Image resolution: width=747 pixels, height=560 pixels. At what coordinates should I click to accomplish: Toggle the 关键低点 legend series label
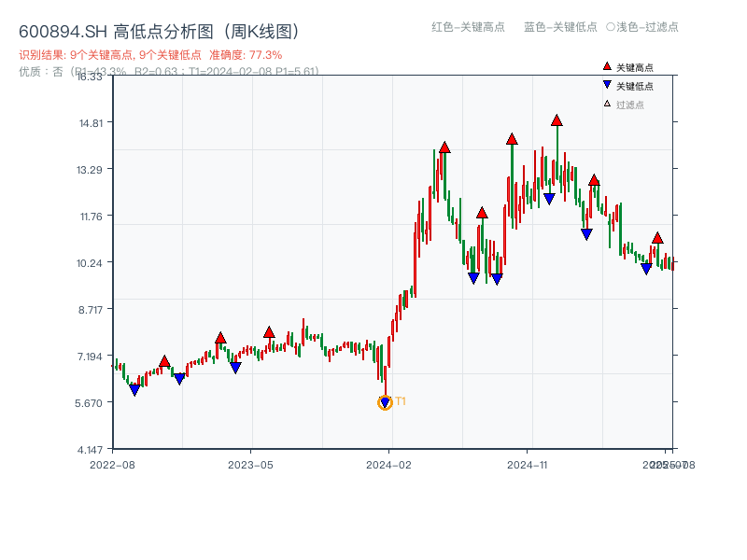pyautogui.click(x=635, y=86)
